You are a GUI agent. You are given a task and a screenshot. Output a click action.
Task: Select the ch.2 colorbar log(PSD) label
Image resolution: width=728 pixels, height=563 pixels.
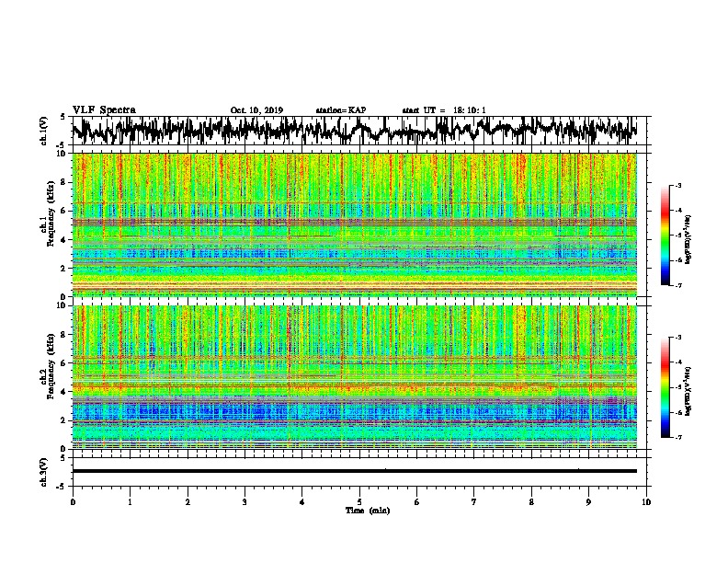[x=688, y=391]
